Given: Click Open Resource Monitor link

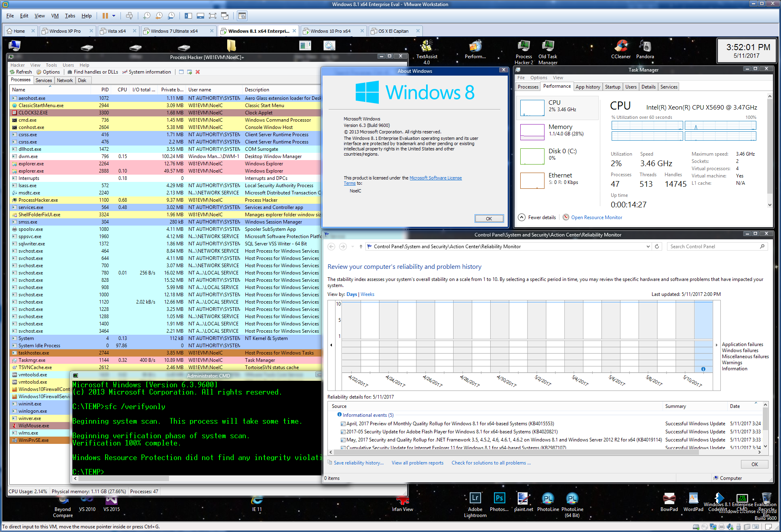Looking at the screenshot, I should (596, 217).
